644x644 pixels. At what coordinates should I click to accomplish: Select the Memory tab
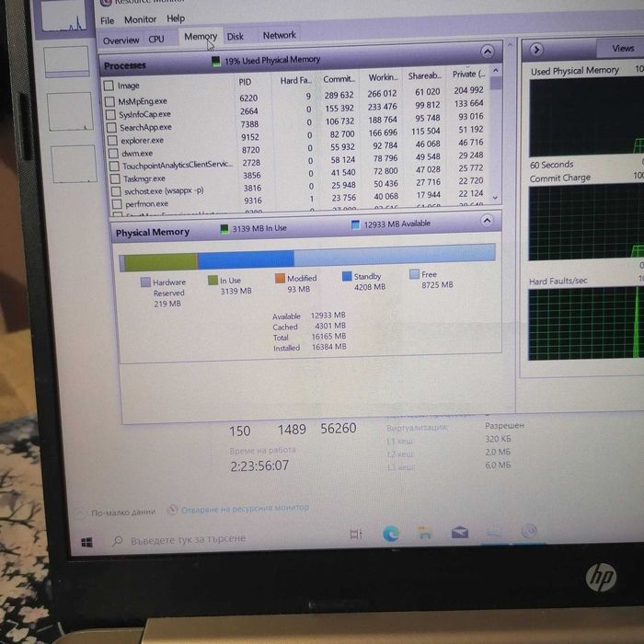pyautogui.click(x=201, y=37)
